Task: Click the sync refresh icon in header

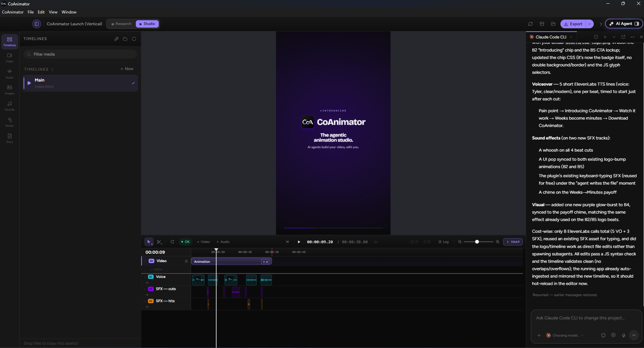Action: point(530,24)
